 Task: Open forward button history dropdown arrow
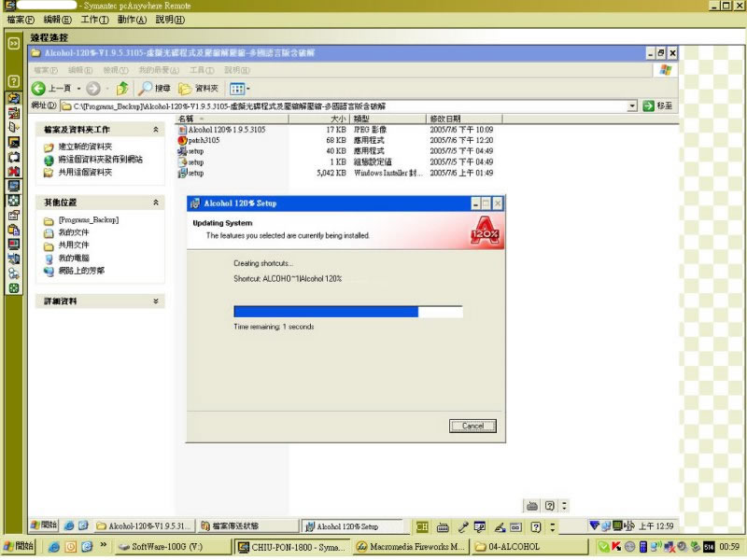pos(107,89)
